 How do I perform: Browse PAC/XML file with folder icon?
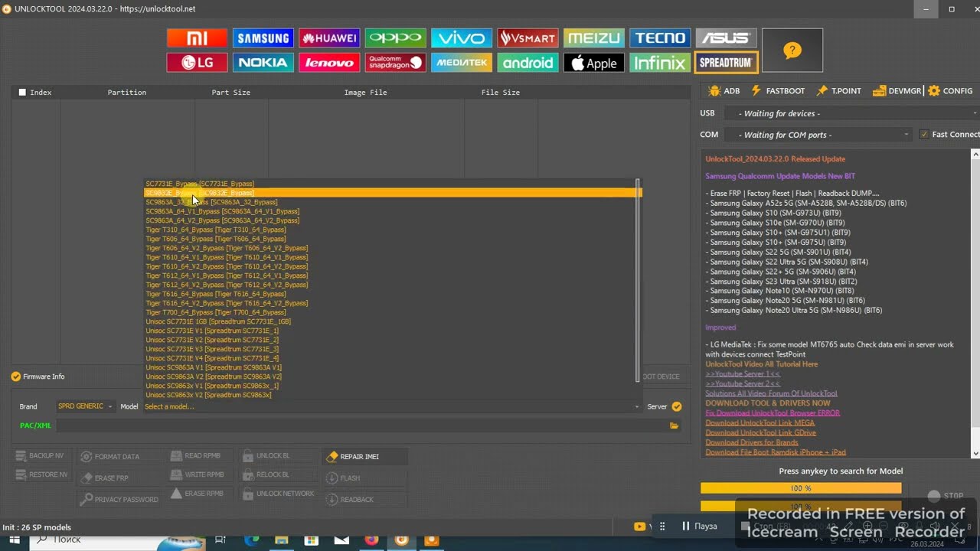[674, 425]
